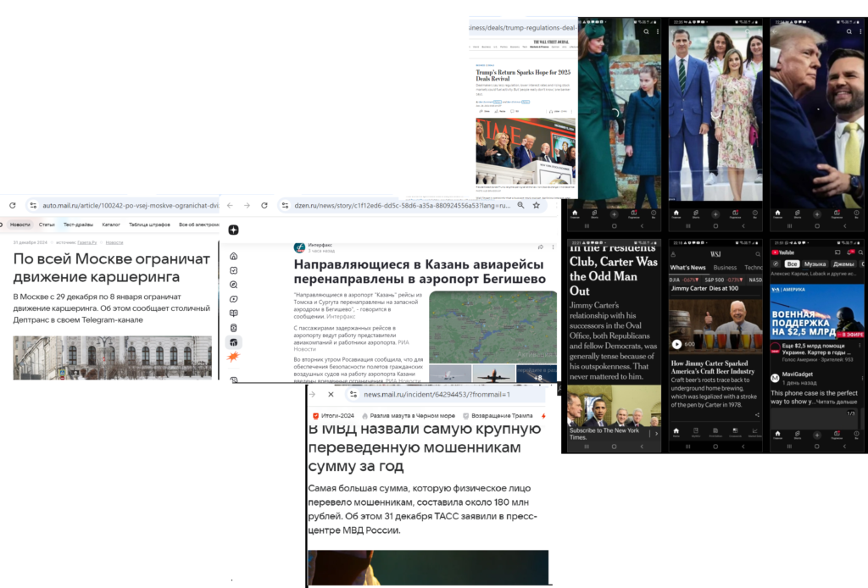Image resolution: width=868 pixels, height=588 pixels.
Task: Tap create plus under the Trump photo
Action: coord(817,214)
